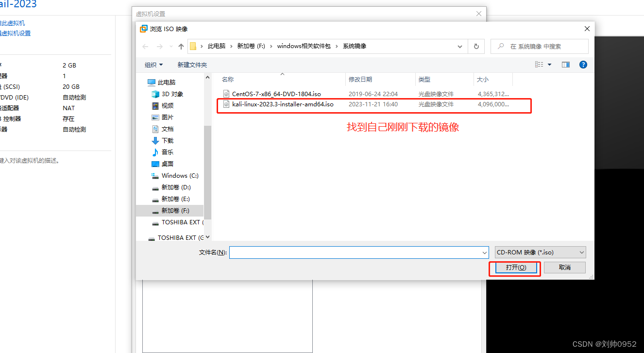Screen dimensions: 644x353
Task: Open 组织 menu
Action: pyautogui.click(x=154, y=65)
